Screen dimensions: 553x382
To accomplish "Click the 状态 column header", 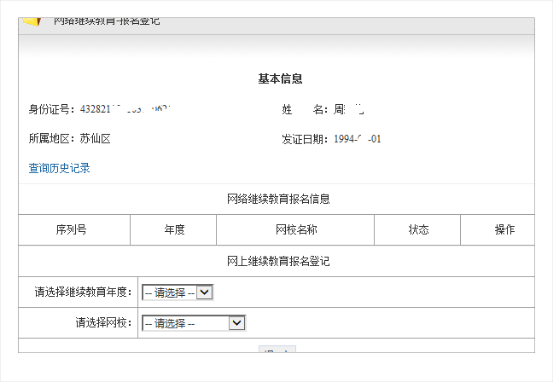I will click(x=419, y=230).
